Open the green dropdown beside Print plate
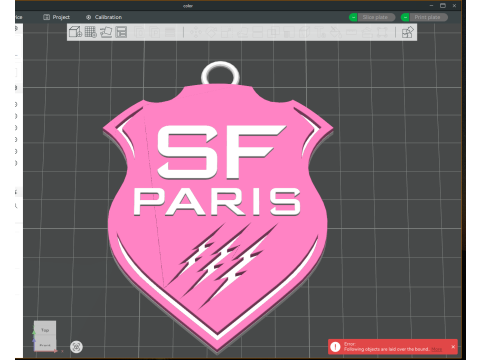 (405, 17)
